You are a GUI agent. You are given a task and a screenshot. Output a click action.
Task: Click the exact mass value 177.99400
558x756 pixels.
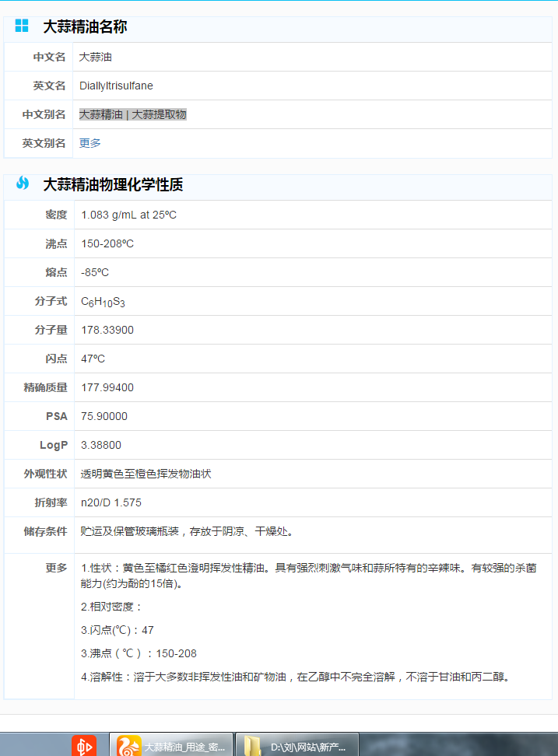pos(107,387)
